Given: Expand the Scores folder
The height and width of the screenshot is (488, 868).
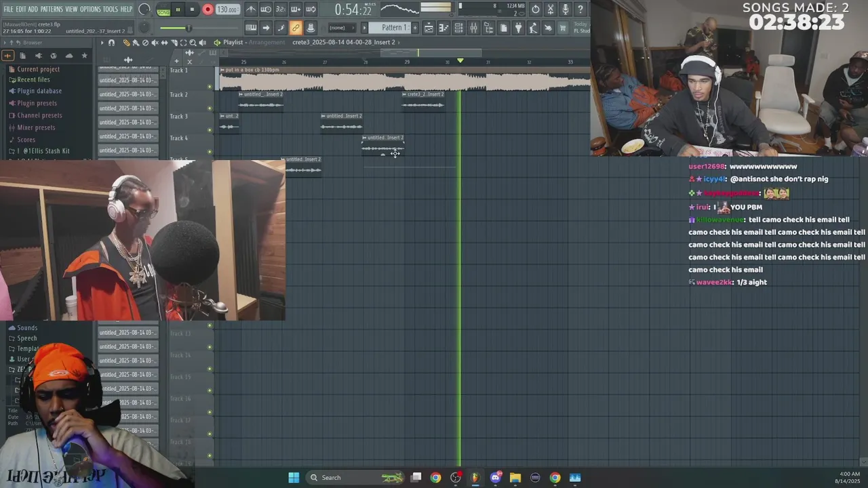Looking at the screenshot, I should point(26,140).
